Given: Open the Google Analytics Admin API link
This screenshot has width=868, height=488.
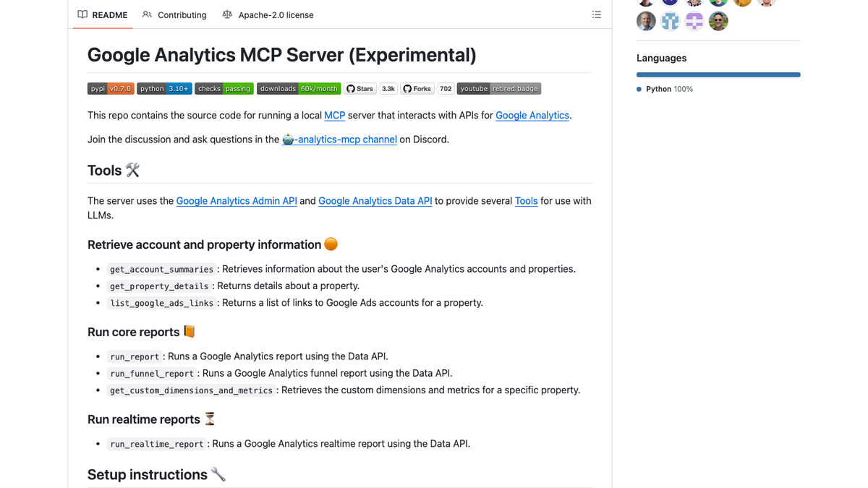Looking at the screenshot, I should coord(237,201).
